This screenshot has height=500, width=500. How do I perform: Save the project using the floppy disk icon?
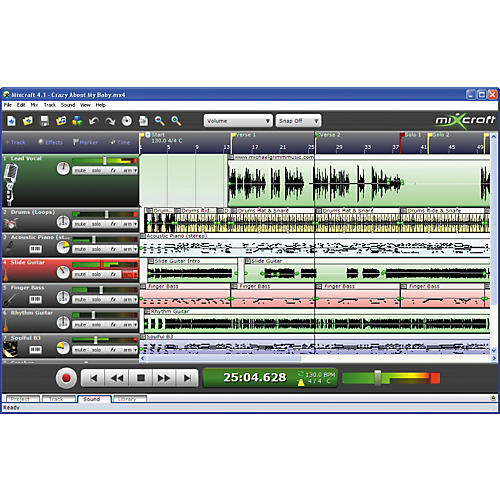[x=44, y=121]
